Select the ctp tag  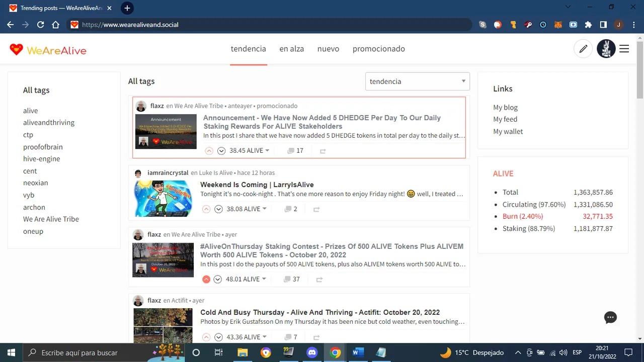point(28,135)
